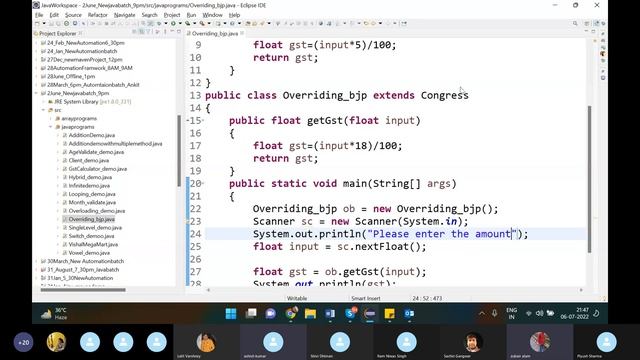Image resolution: width=640 pixels, height=360 pixels.
Task: Click the green Run button in toolbar
Action: point(173,24)
